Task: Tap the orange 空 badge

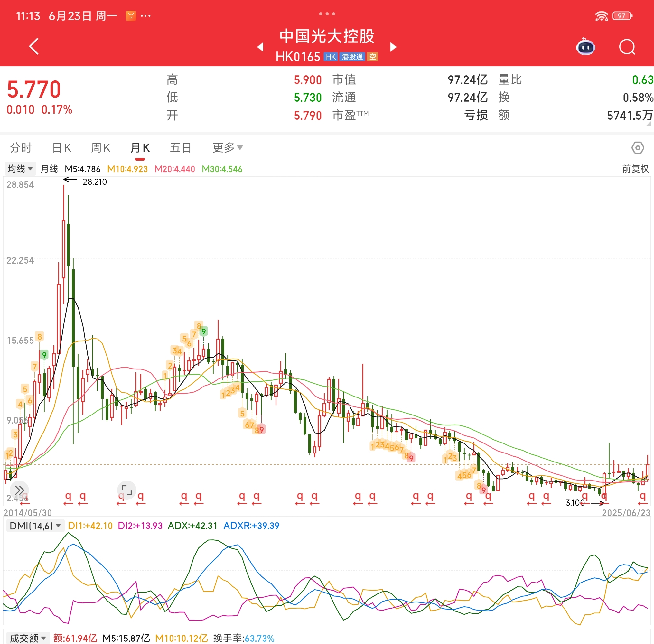Action: [373, 57]
